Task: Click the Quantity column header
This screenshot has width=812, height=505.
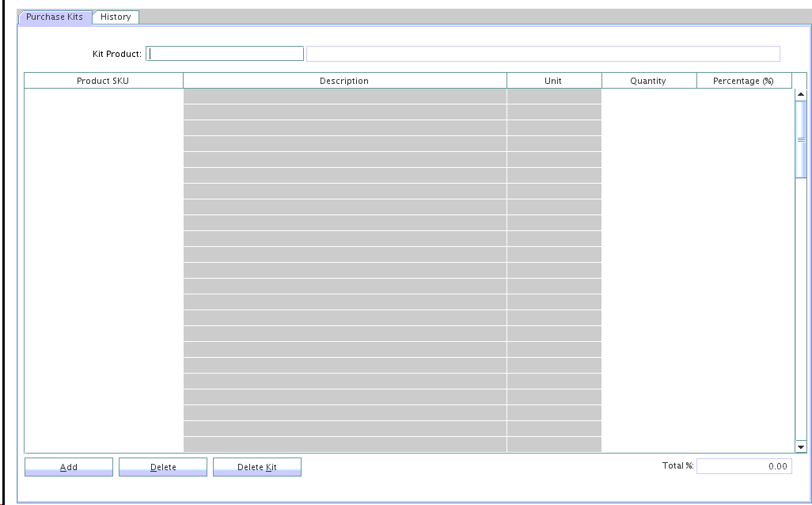Action: (648, 81)
